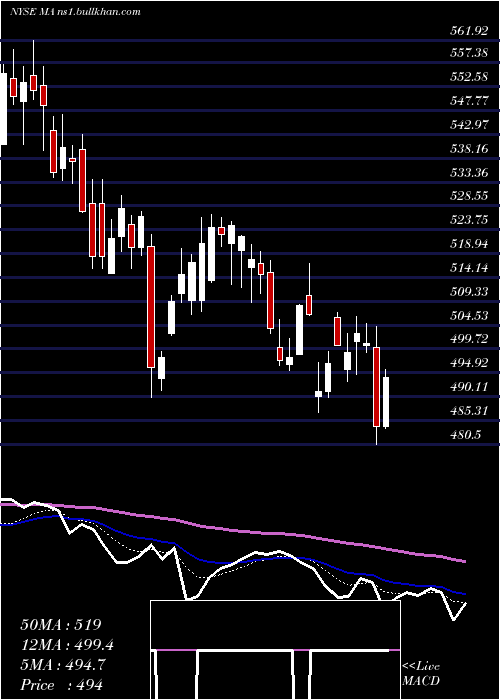Click the 533.36 price axis label

[x=468, y=172]
